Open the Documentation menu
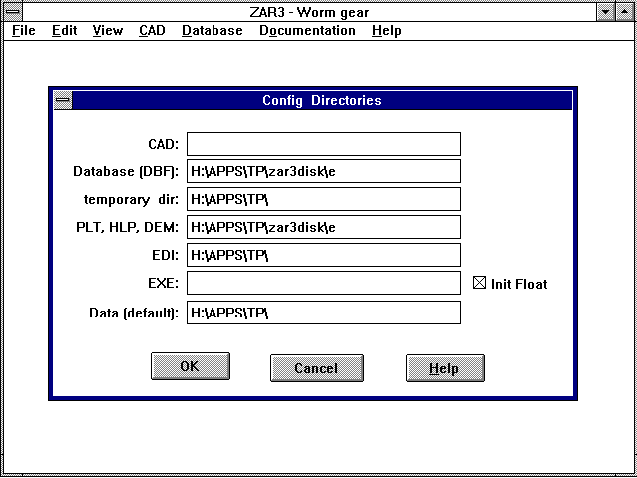 click(x=307, y=30)
